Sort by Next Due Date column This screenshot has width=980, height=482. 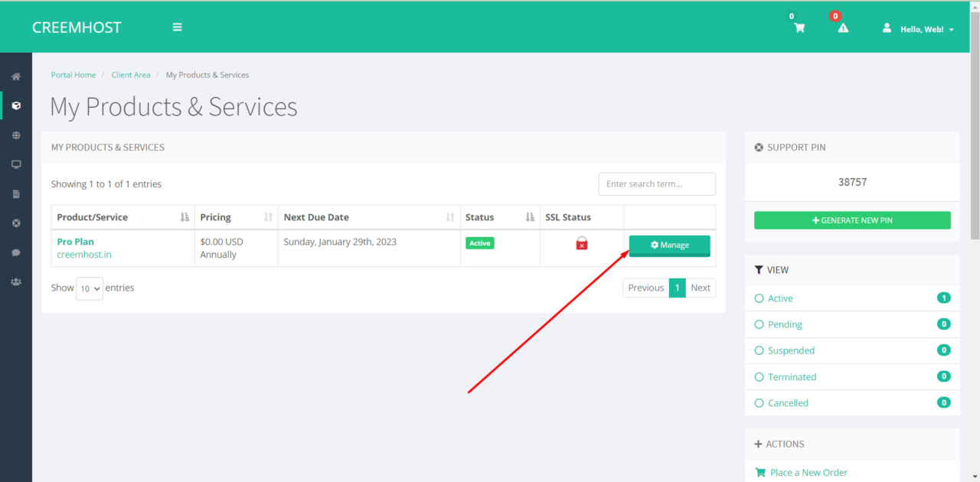pos(369,217)
